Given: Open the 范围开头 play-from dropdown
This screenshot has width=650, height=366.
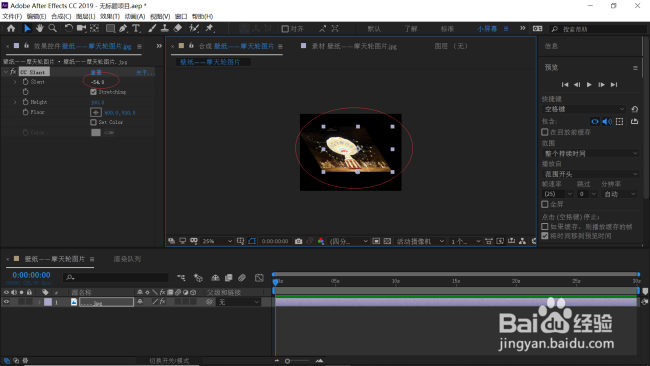Looking at the screenshot, I should [590, 174].
